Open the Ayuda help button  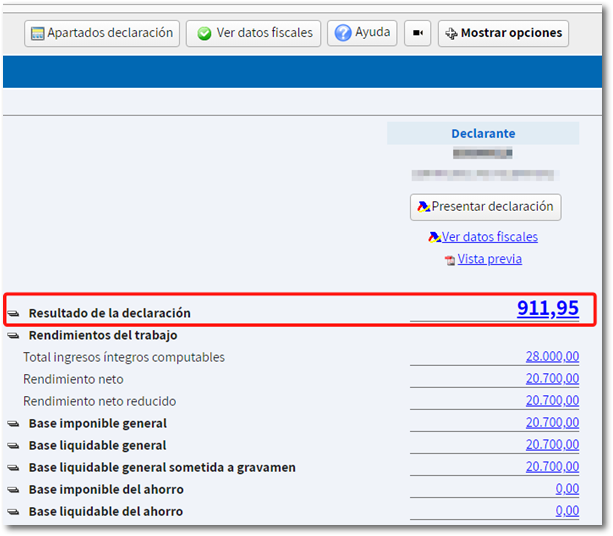(x=362, y=33)
